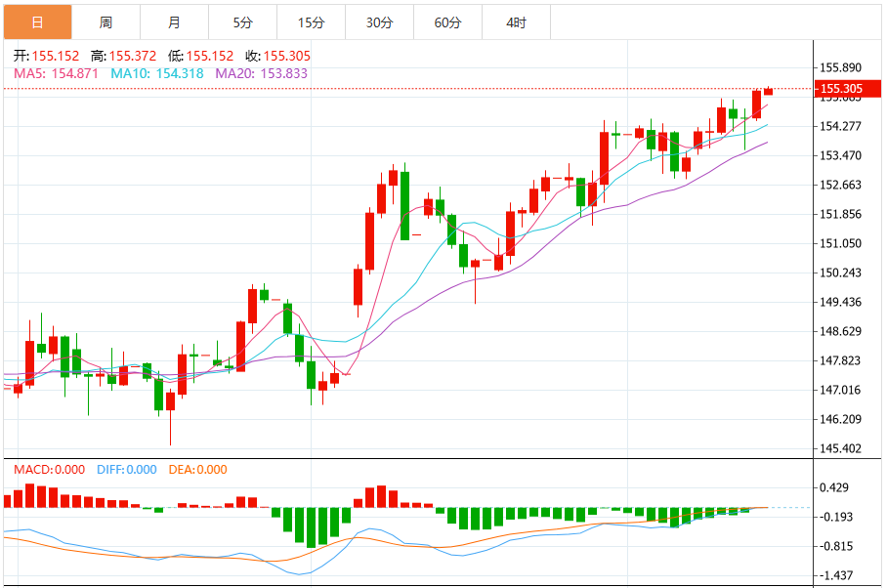Switch to the 月 monthly tab
Viewport: 887px width, 588px height.
click(x=174, y=22)
